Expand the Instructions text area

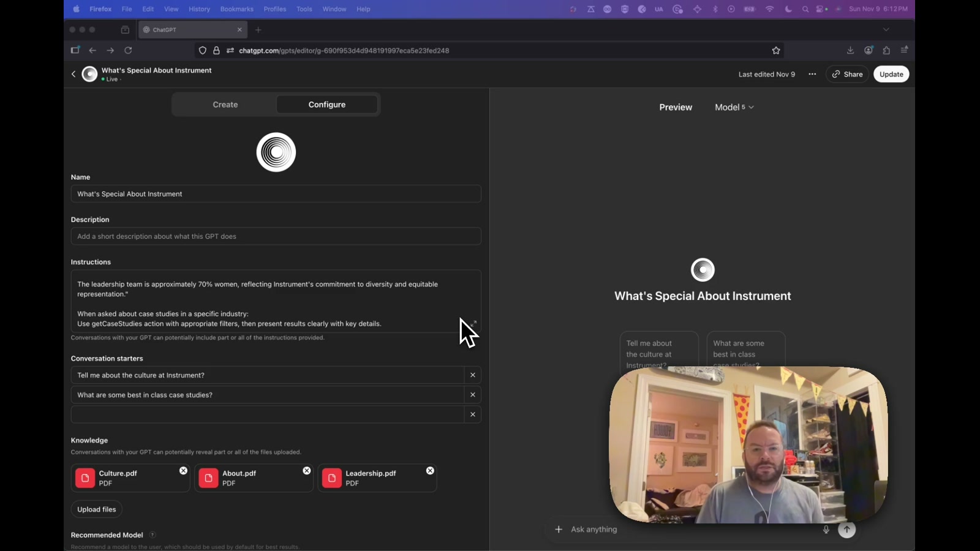pos(473,324)
